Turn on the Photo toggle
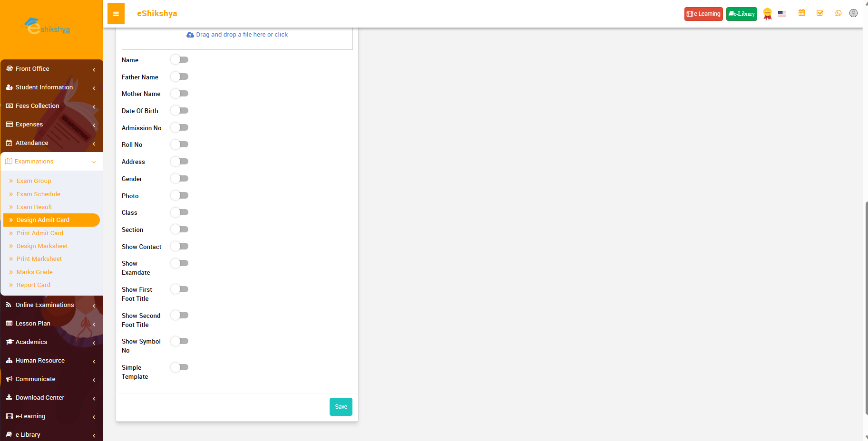The image size is (868, 441). (x=180, y=196)
